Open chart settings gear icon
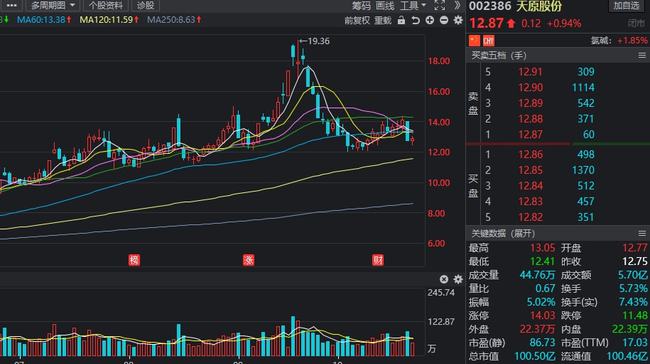650x364 pixels. coord(458,20)
